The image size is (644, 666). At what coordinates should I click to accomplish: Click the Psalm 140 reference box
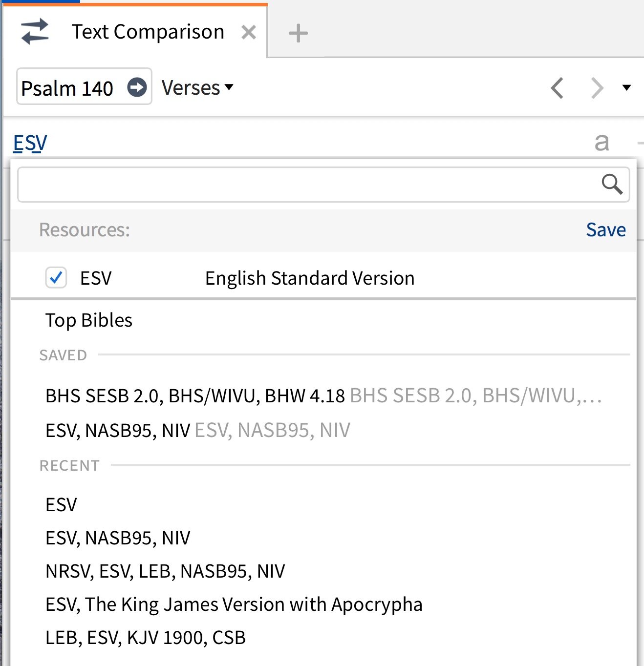(x=84, y=86)
